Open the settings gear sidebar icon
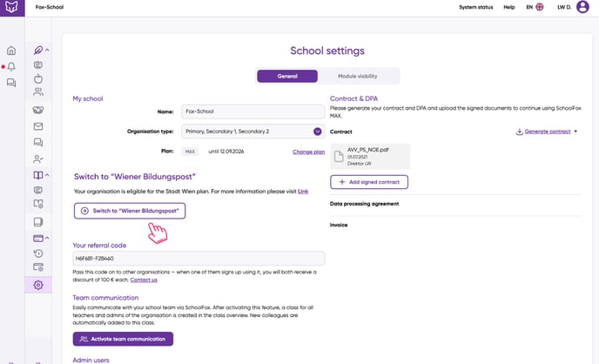599x364 pixels. pyautogui.click(x=37, y=285)
